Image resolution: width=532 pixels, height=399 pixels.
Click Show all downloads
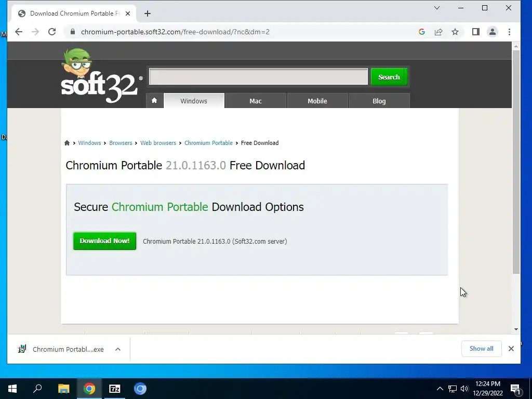point(482,349)
